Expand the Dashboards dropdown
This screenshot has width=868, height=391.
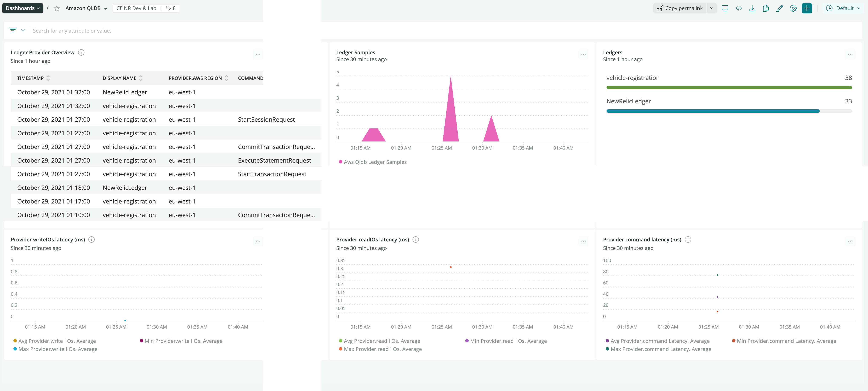(x=23, y=8)
